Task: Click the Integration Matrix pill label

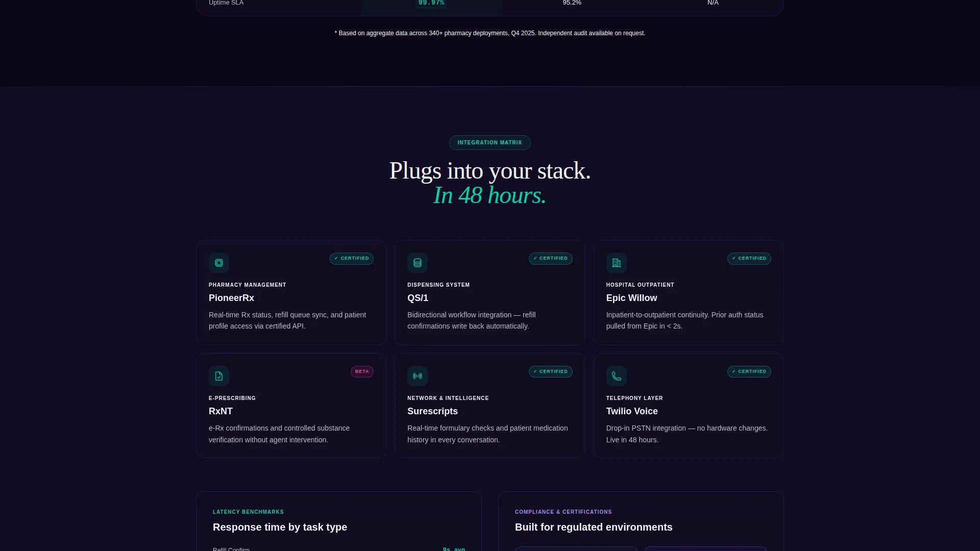Action: click(490, 142)
